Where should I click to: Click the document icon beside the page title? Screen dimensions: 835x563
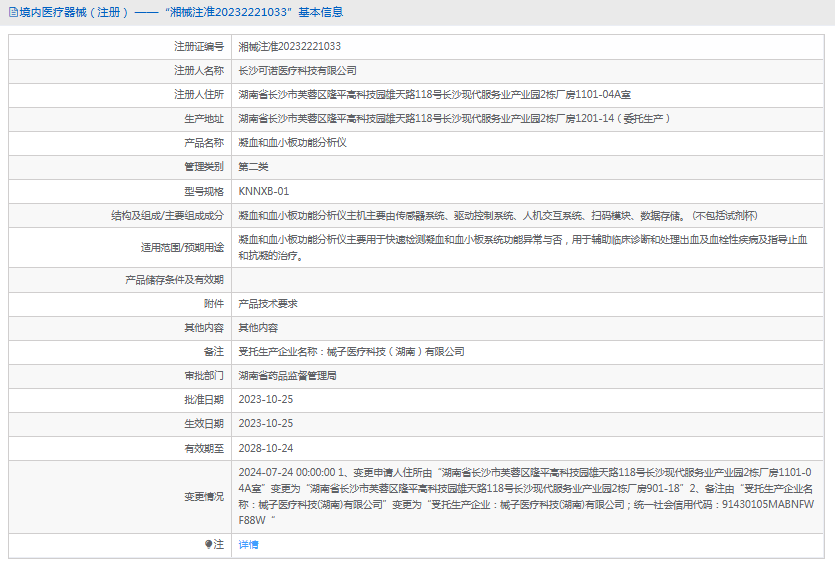click(13, 12)
